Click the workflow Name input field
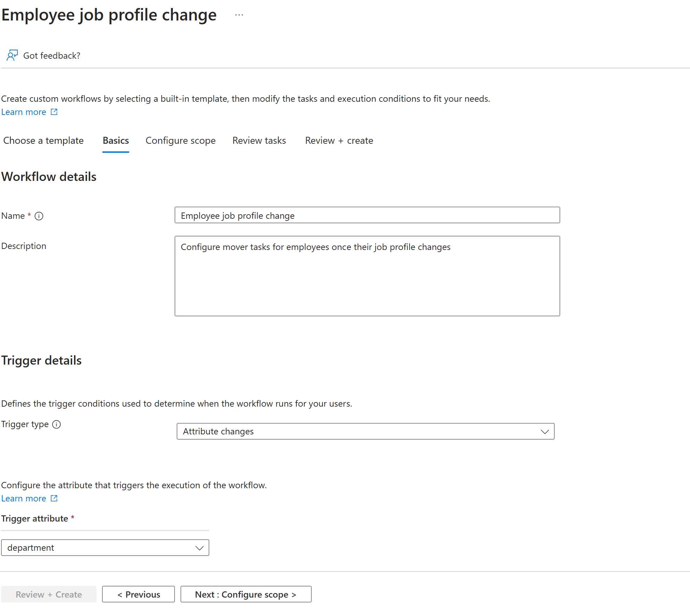 coord(367,215)
